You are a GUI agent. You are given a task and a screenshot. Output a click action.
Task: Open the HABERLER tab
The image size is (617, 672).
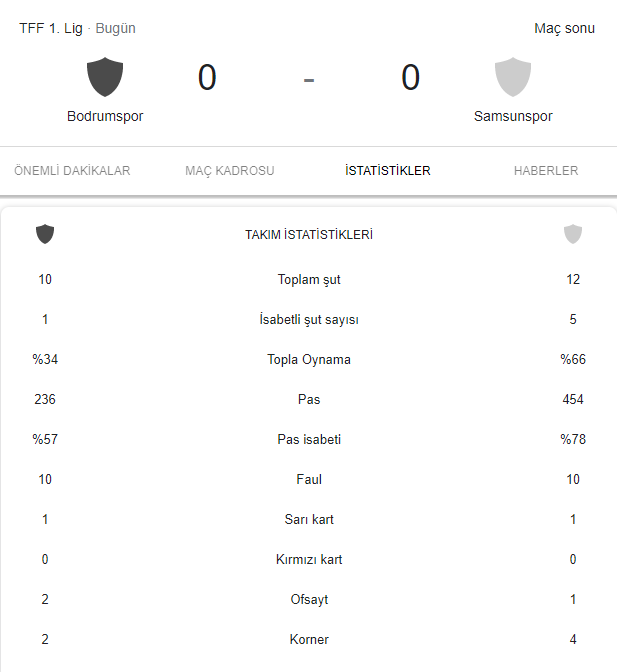(546, 171)
